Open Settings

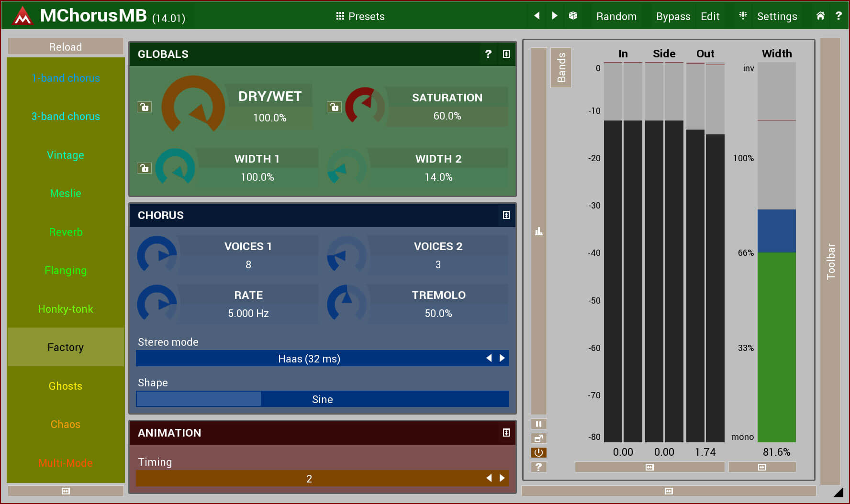click(x=777, y=16)
